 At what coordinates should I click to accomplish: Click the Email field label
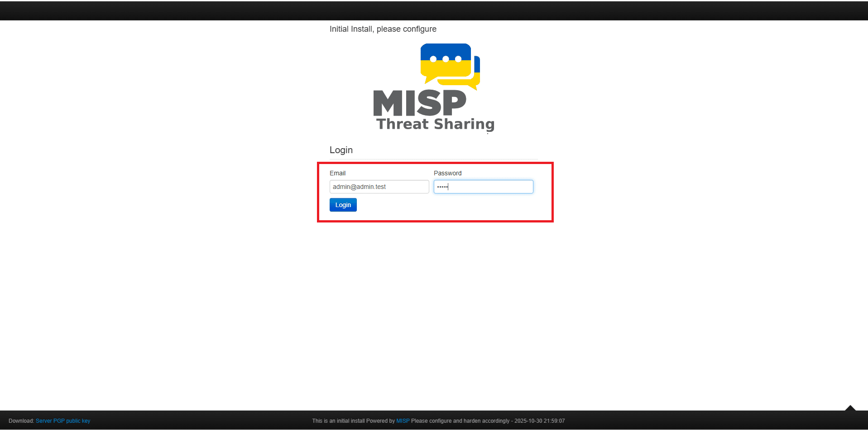click(337, 173)
